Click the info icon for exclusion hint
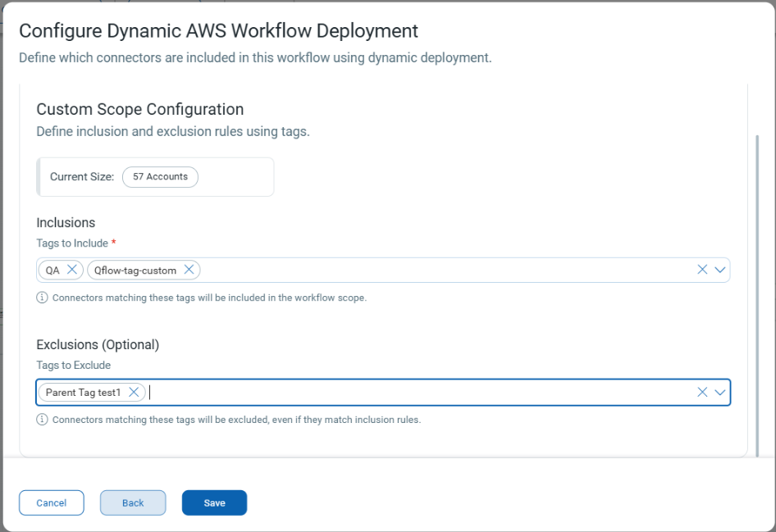The image size is (776, 532). click(x=42, y=420)
